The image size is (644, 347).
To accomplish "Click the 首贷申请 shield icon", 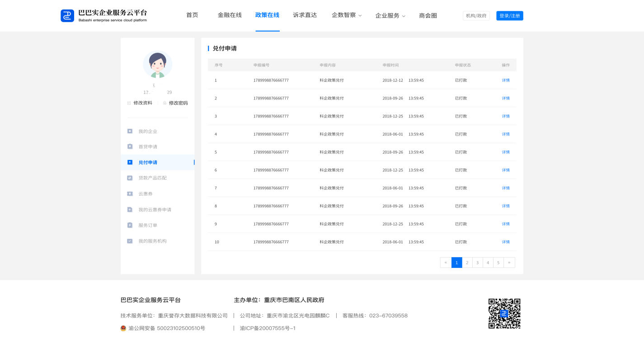I will point(130,146).
